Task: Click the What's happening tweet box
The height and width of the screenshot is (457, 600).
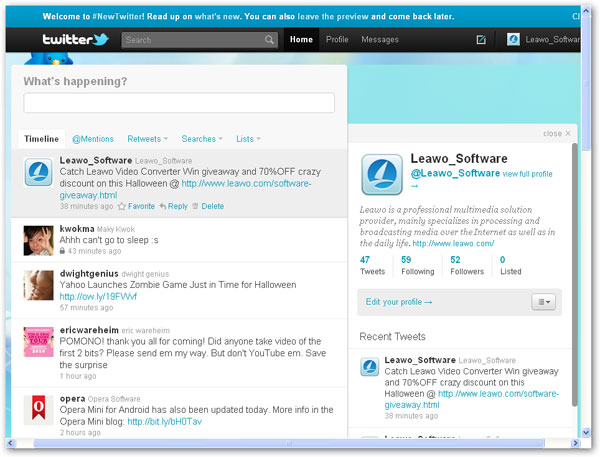Action: (x=179, y=103)
